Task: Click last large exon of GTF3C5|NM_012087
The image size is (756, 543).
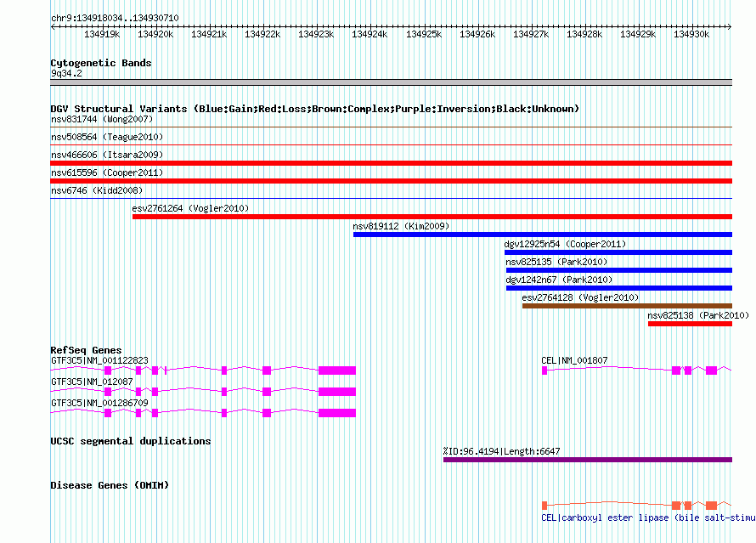Action: 337,392
